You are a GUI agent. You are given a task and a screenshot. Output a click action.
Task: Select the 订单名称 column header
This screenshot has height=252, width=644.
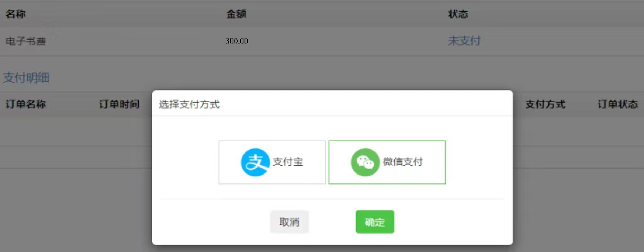[x=26, y=104]
